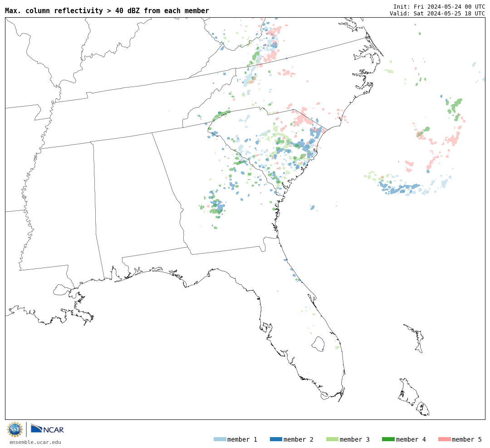Click the member 3 light green legend swatch
490x448 pixels.
coord(332,439)
